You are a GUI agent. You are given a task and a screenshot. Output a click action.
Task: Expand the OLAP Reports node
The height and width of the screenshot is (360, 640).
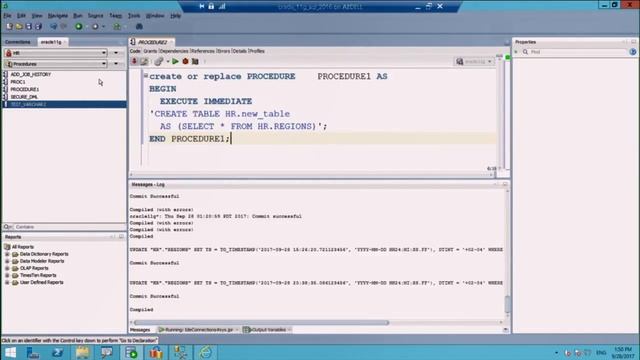(7, 268)
